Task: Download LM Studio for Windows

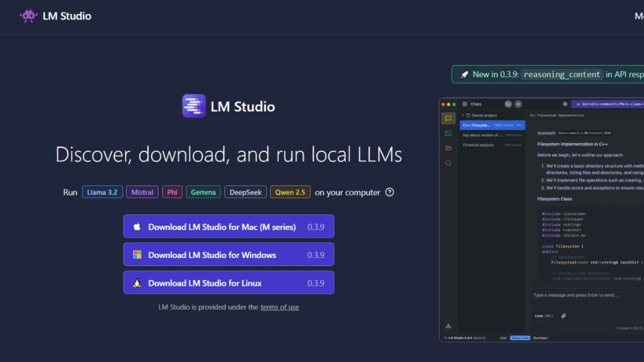Action: pos(229,255)
